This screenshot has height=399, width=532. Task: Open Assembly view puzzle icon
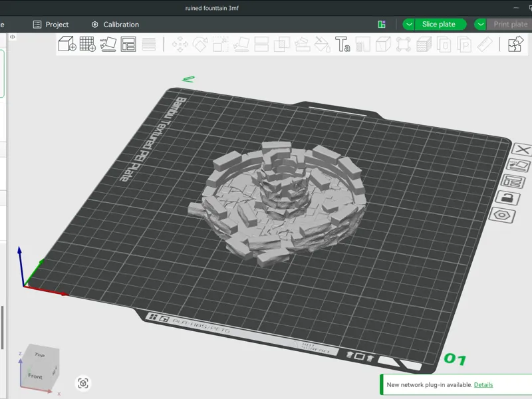pyautogui.click(x=516, y=45)
